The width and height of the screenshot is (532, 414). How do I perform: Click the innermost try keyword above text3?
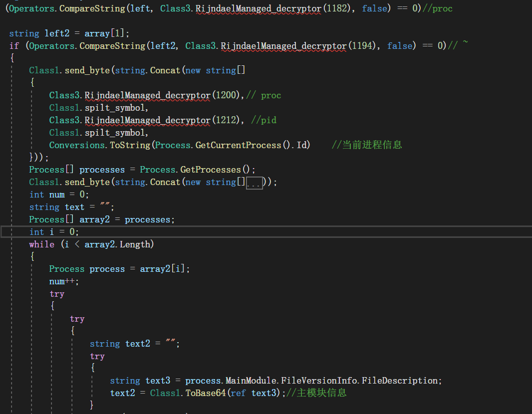(97, 356)
